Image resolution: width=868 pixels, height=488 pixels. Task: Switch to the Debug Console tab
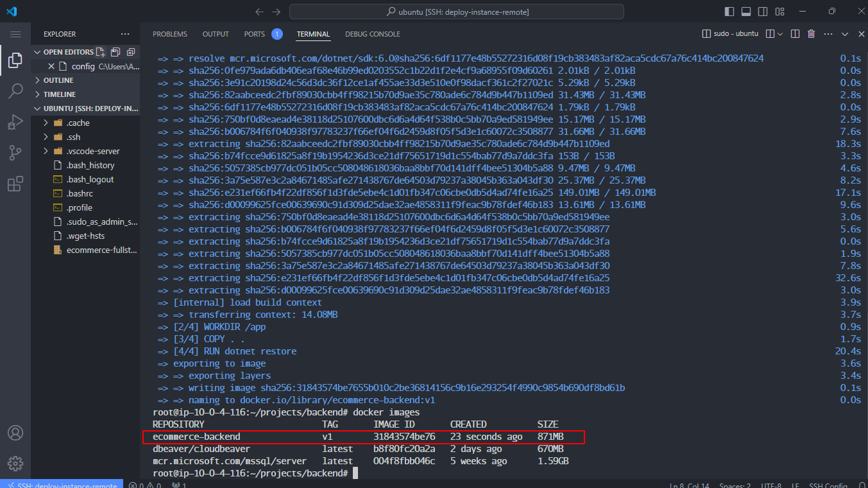373,34
